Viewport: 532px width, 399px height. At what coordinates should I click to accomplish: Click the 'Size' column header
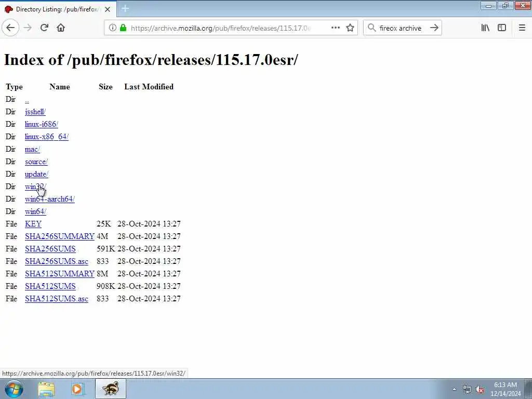(x=105, y=87)
